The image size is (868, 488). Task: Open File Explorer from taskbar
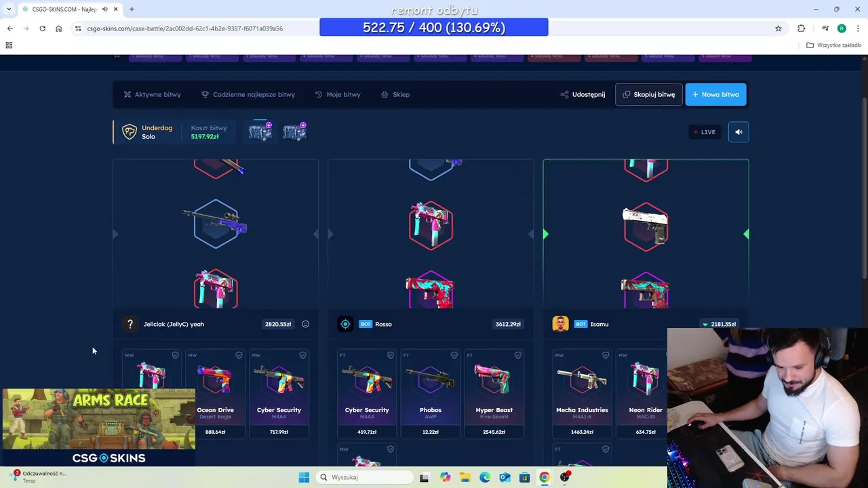pyautogui.click(x=465, y=477)
